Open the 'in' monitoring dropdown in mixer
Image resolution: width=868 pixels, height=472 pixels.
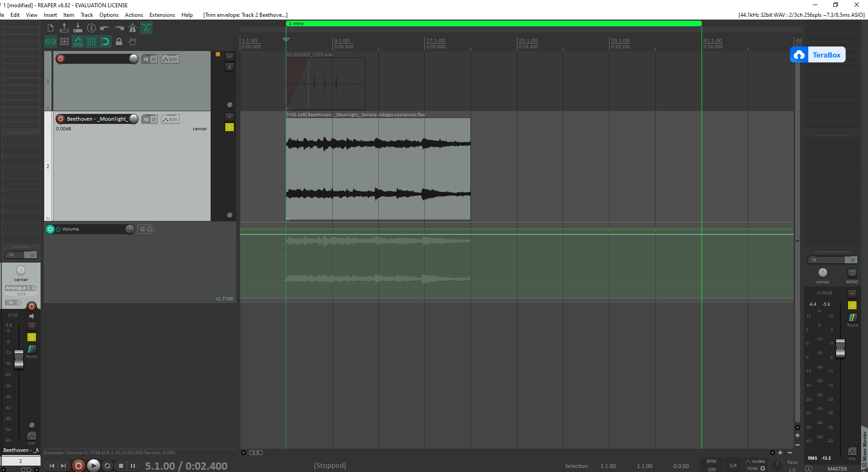tap(13, 303)
